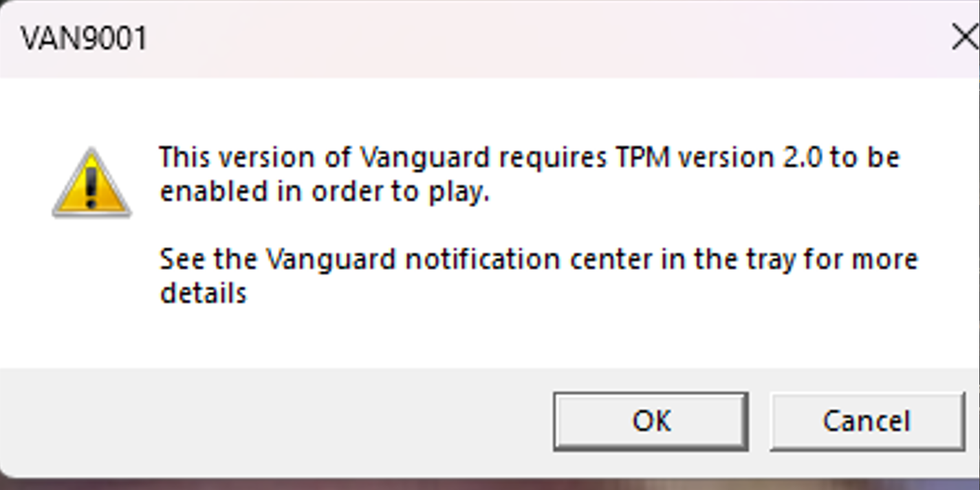This screenshot has height=490, width=980.
Task: Click the word 'play.' in the message
Action: tap(459, 192)
